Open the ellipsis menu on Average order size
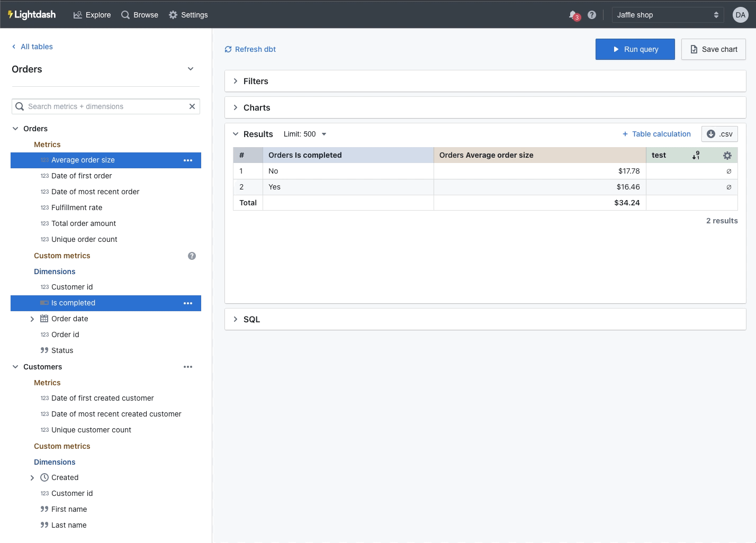The image size is (756, 543). pos(188,160)
